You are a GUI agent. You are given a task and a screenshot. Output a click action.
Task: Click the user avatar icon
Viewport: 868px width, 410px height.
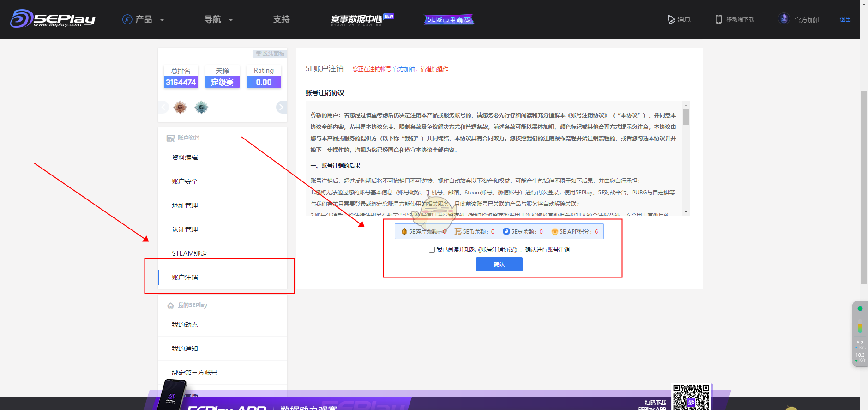[x=784, y=19]
